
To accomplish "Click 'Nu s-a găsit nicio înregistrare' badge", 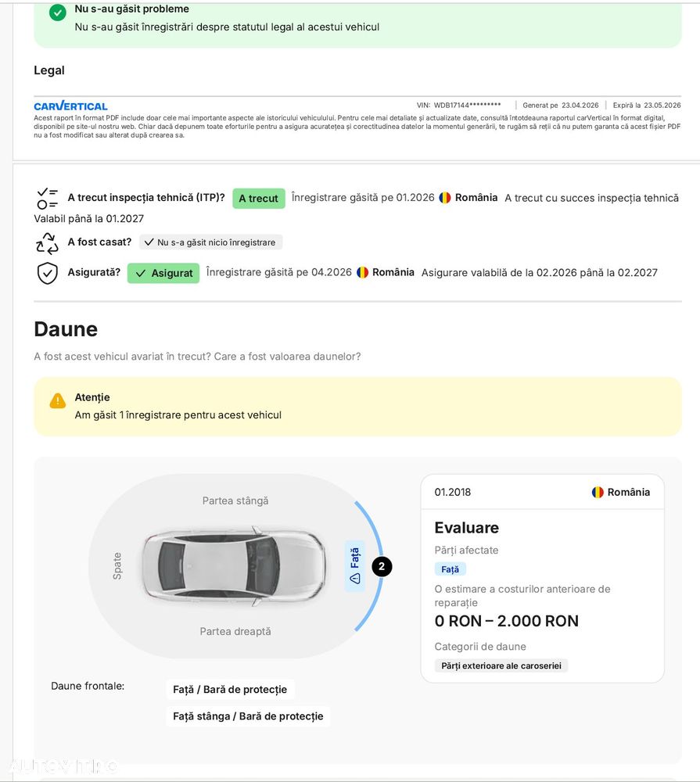I will (210, 242).
